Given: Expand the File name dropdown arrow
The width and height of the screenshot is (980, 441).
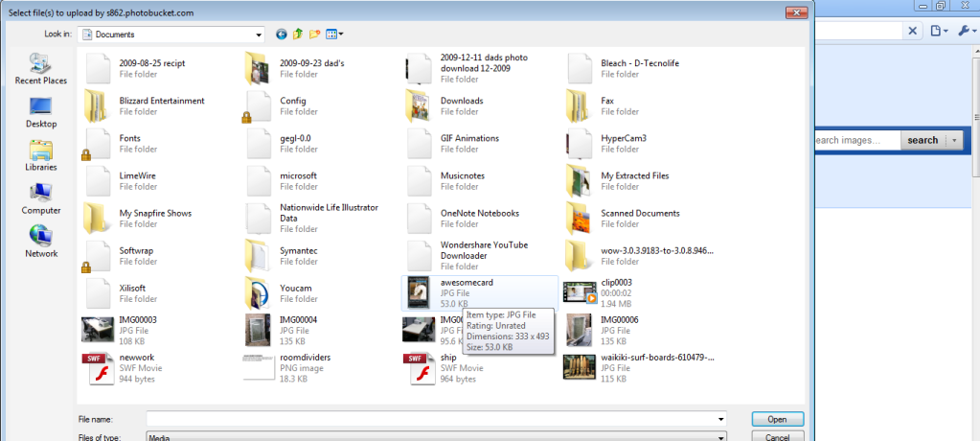Looking at the screenshot, I should pyautogui.click(x=720, y=419).
